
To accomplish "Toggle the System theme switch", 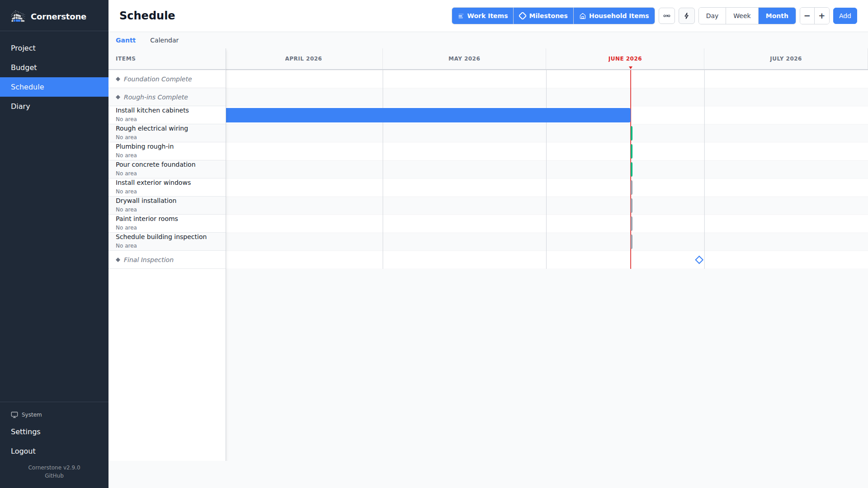I will [x=26, y=415].
